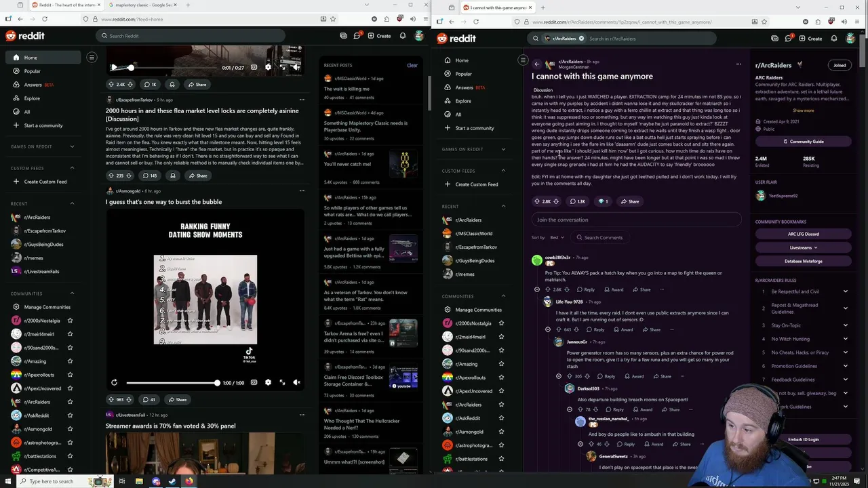Toggle Joined membership for r/ArcRaiders
Screen dimensions: 868x488
(840, 65)
